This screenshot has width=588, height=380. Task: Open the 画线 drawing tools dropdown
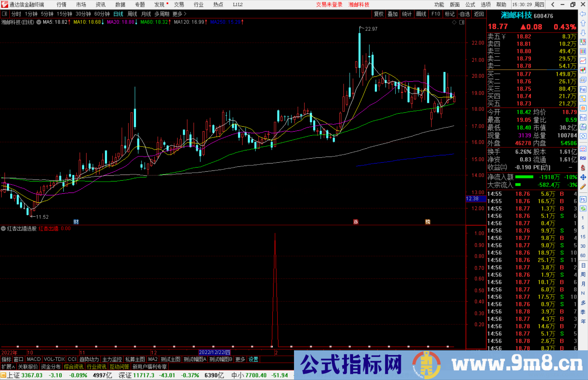point(421,14)
